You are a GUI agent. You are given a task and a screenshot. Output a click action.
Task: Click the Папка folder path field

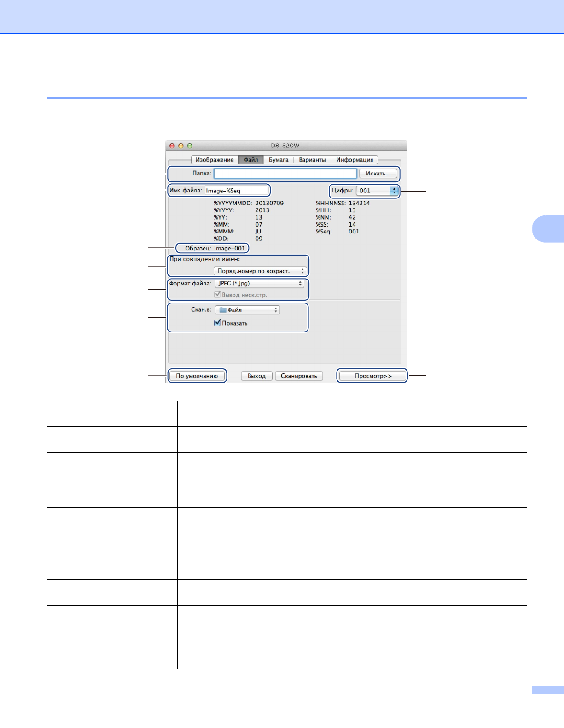[x=285, y=174]
